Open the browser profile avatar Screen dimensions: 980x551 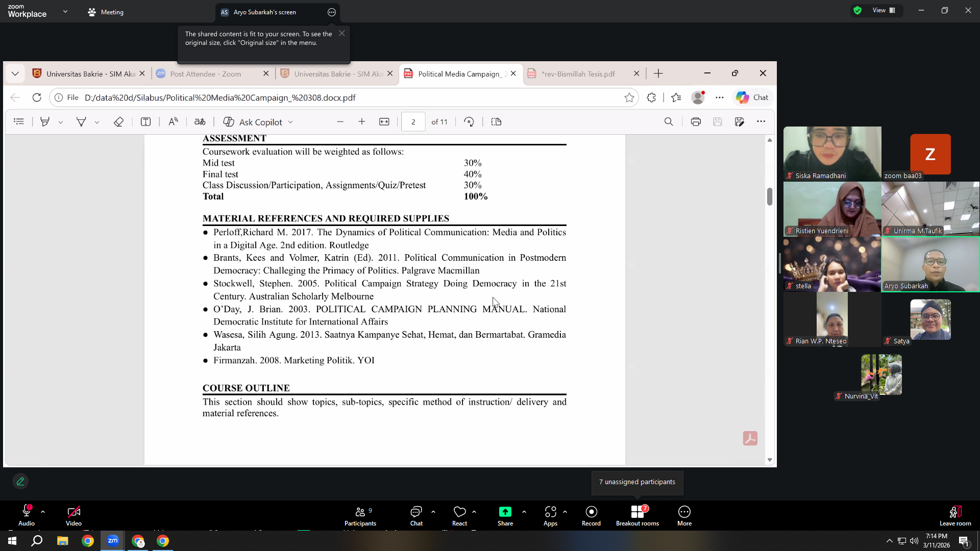pyautogui.click(x=698, y=97)
